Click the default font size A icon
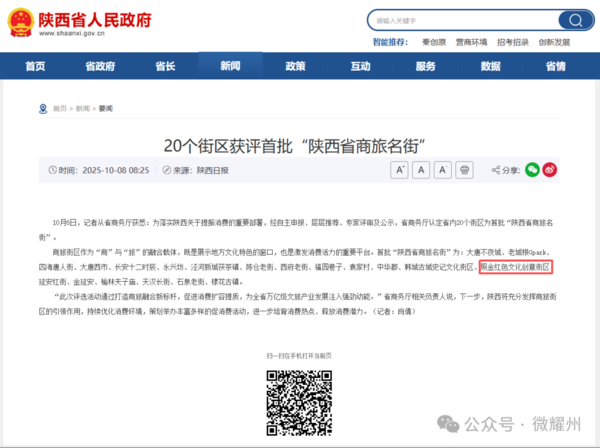Viewport: 600px width, 448px height. click(421, 171)
